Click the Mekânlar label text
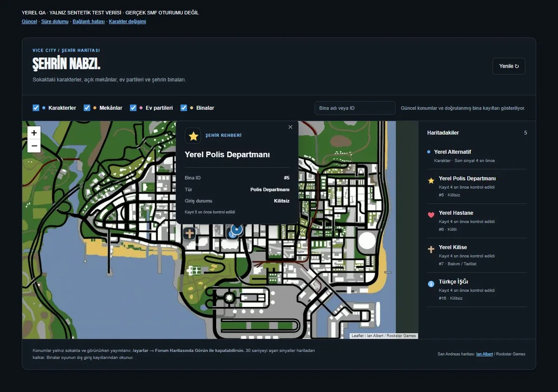Image resolution: width=558 pixels, height=392 pixels. click(x=111, y=108)
